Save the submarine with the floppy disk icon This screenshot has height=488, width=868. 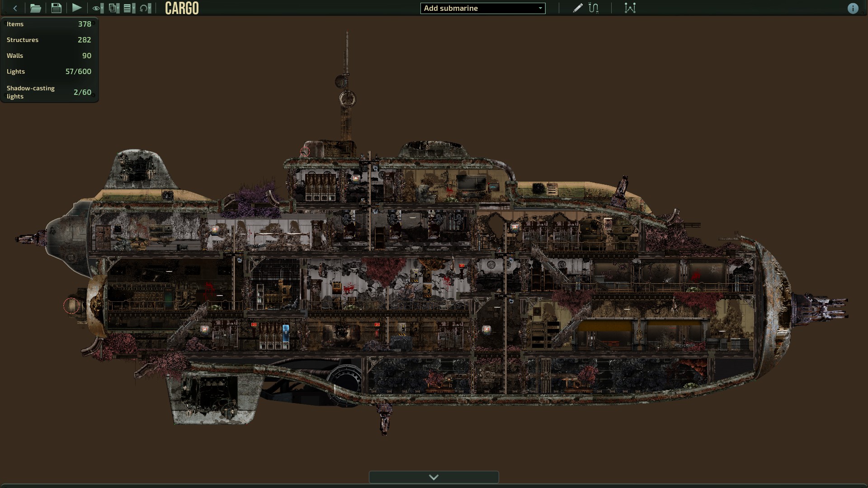[56, 8]
